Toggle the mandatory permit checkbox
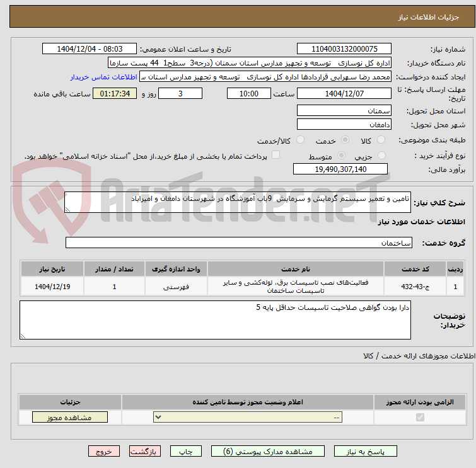The width and height of the screenshot is (476, 468). pos(420,418)
